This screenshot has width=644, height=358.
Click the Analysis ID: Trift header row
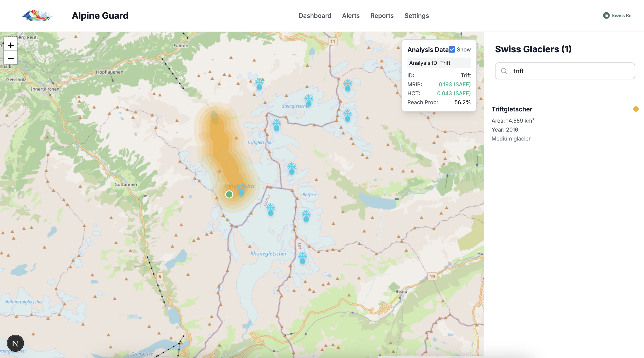439,63
